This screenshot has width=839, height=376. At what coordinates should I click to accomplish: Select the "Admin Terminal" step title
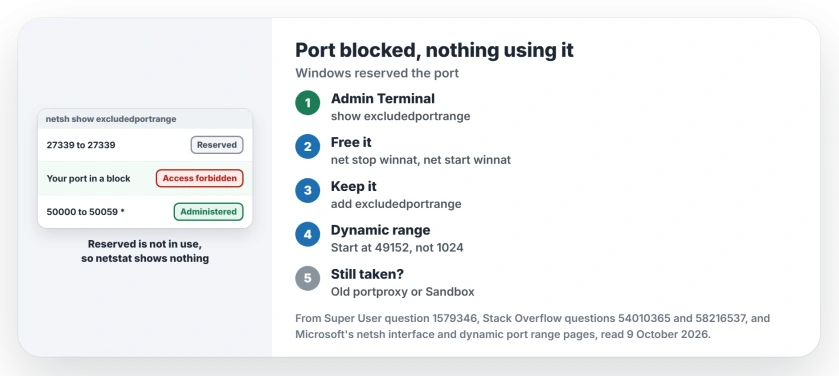click(383, 98)
